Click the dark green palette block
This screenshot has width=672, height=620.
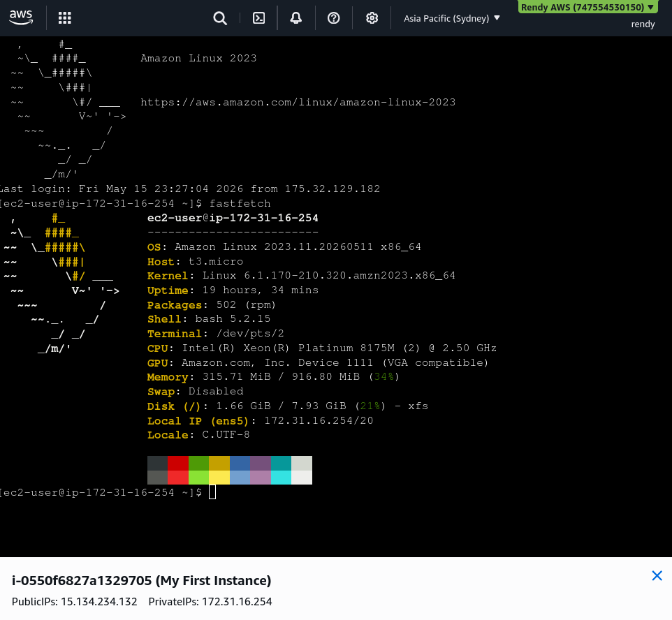[198, 463]
